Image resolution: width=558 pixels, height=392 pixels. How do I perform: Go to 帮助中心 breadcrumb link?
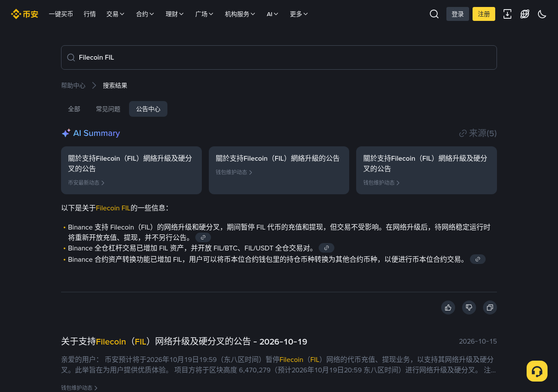pos(73,85)
